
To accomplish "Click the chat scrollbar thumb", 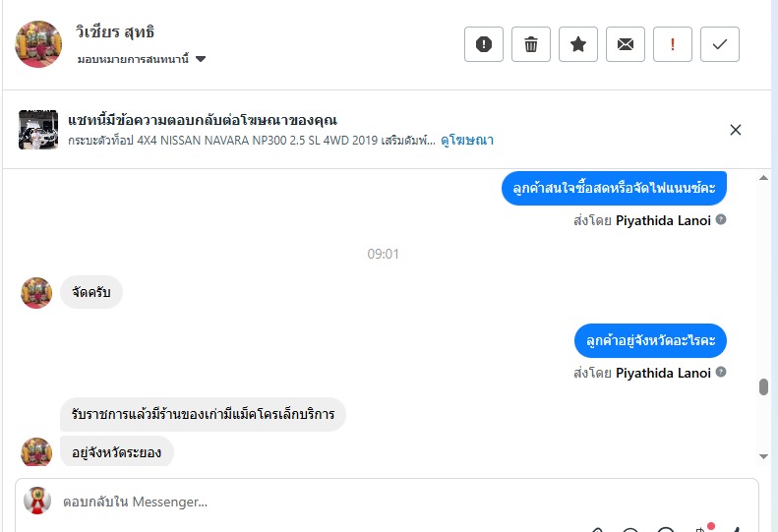I will point(763,386).
